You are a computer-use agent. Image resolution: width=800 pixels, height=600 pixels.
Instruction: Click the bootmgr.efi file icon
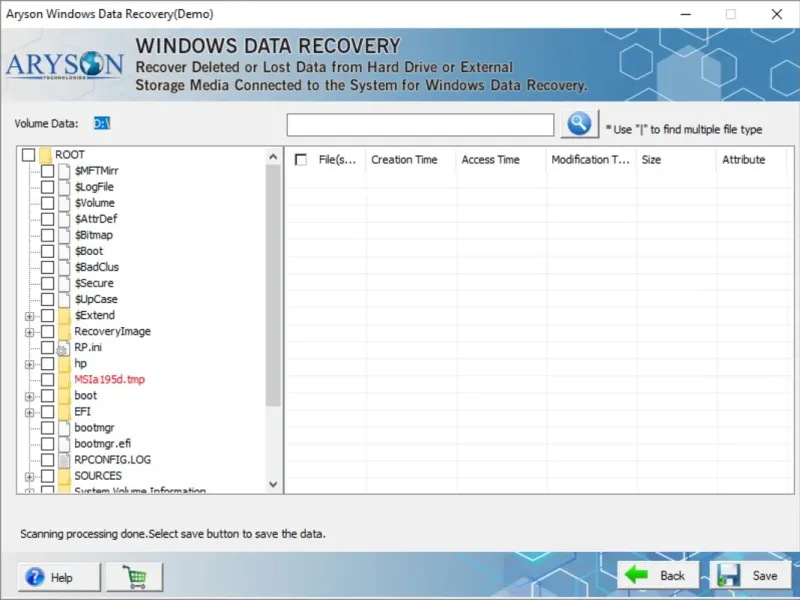[x=64, y=444]
